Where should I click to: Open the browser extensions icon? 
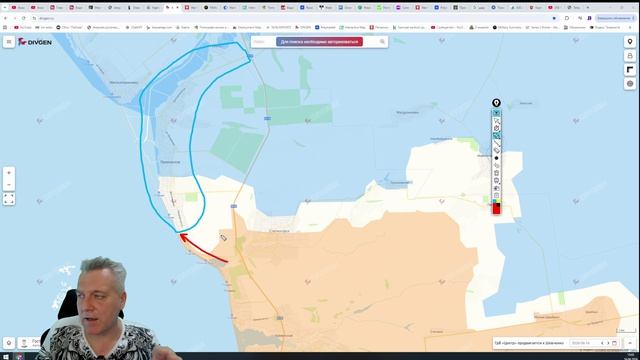click(567, 18)
